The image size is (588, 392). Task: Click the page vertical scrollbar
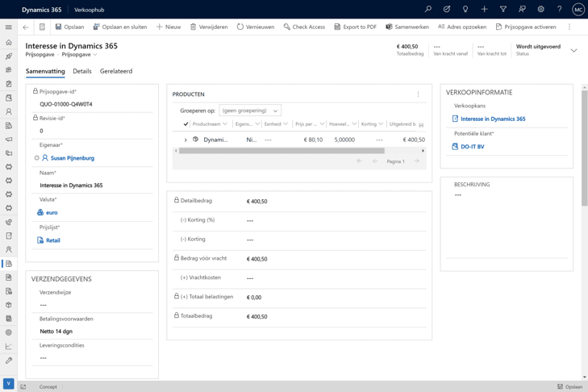(x=585, y=148)
